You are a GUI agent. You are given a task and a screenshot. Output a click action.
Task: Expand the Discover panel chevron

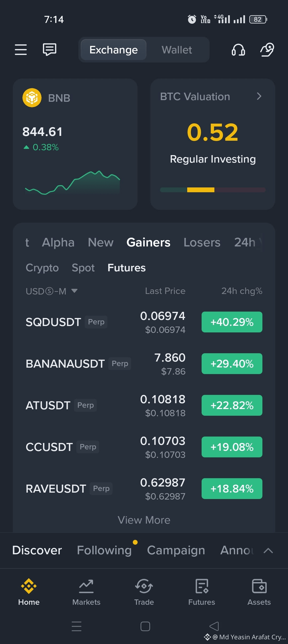tap(268, 550)
